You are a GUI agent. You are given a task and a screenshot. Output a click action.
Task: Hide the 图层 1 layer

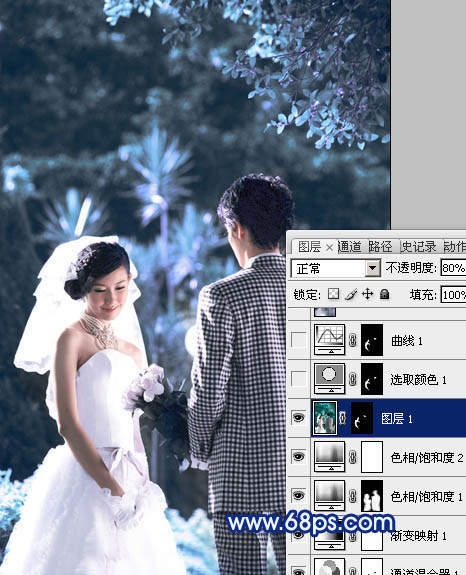[x=298, y=417]
